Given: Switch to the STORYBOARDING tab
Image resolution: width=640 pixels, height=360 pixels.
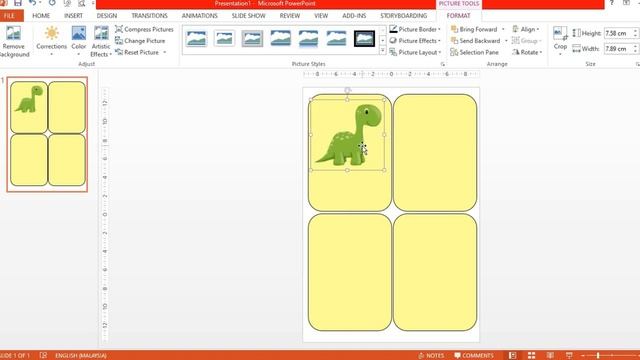Looking at the screenshot, I should [404, 16].
